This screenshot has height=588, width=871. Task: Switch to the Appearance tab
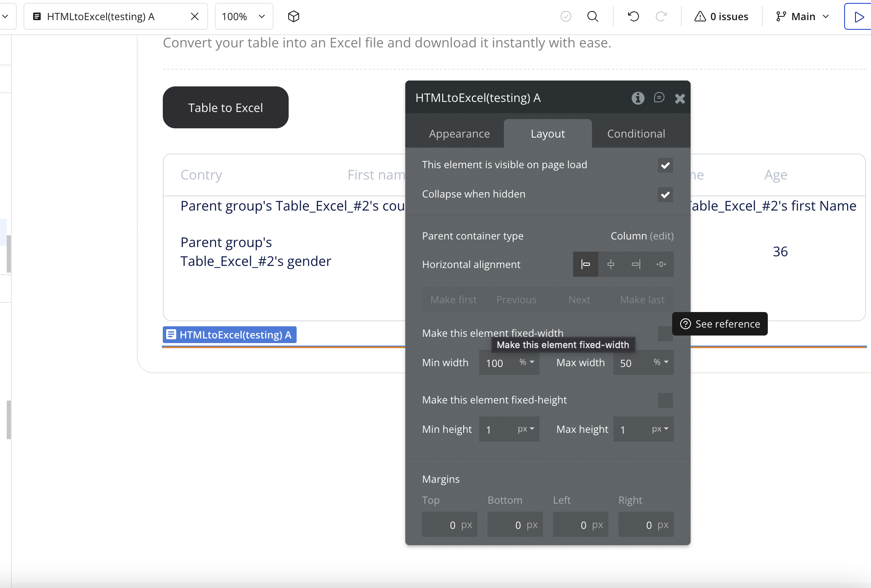coord(459,134)
